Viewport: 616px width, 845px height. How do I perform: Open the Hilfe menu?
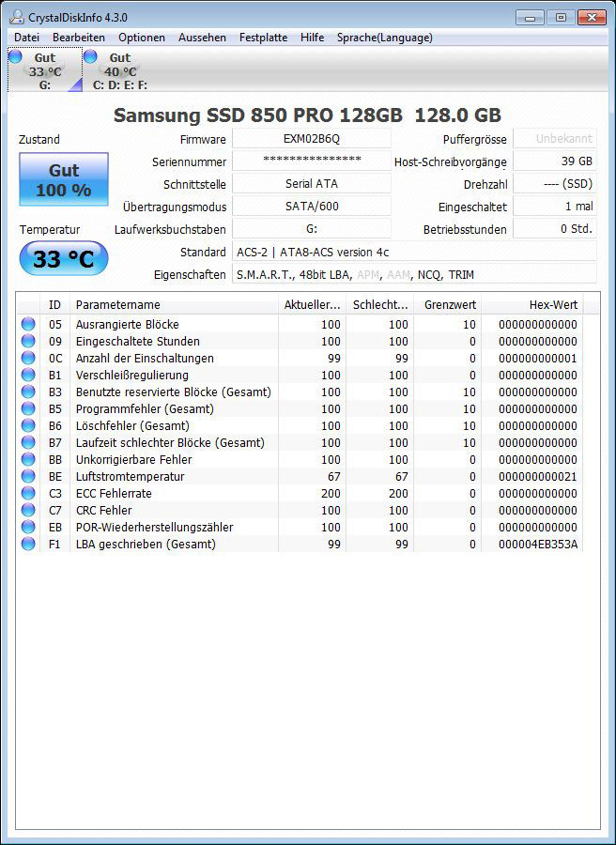(x=312, y=38)
